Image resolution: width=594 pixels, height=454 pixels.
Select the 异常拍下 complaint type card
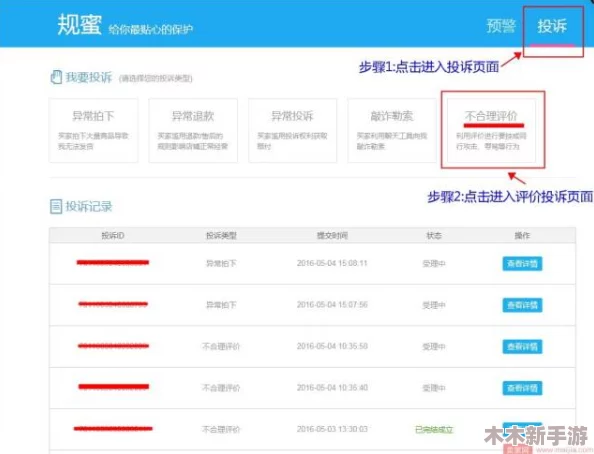click(93, 130)
